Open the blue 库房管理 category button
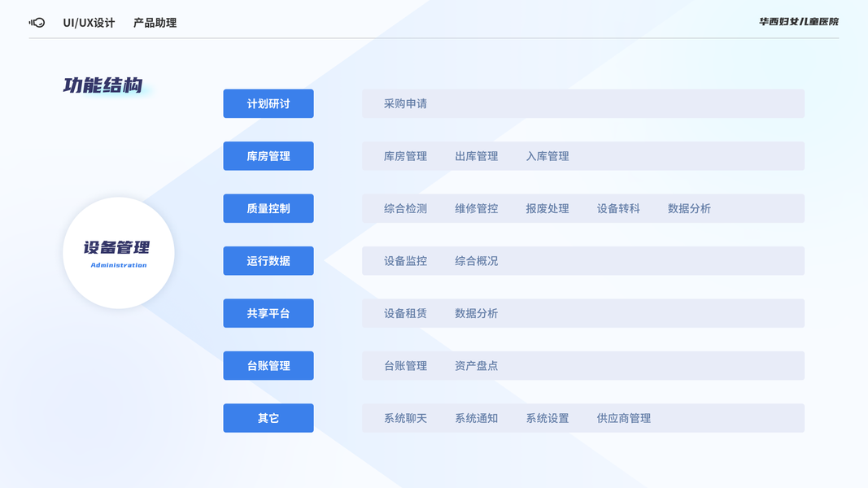 pyautogui.click(x=268, y=156)
